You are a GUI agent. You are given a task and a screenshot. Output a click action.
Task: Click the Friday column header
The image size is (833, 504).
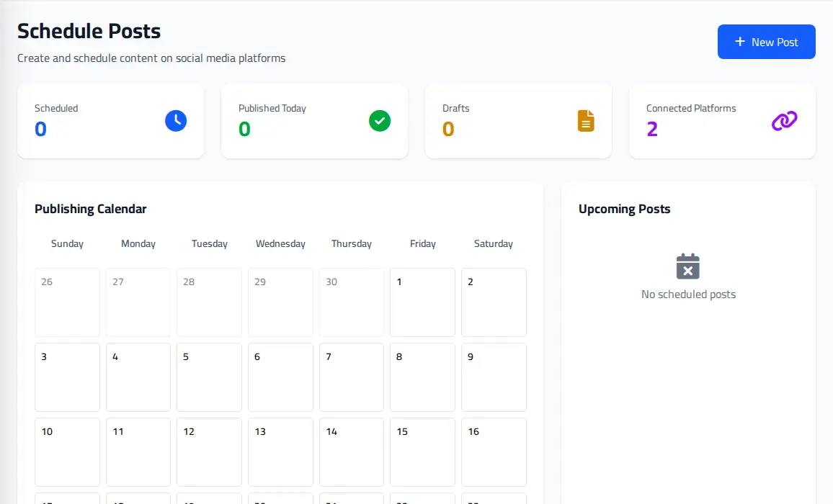(x=422, y=243)
